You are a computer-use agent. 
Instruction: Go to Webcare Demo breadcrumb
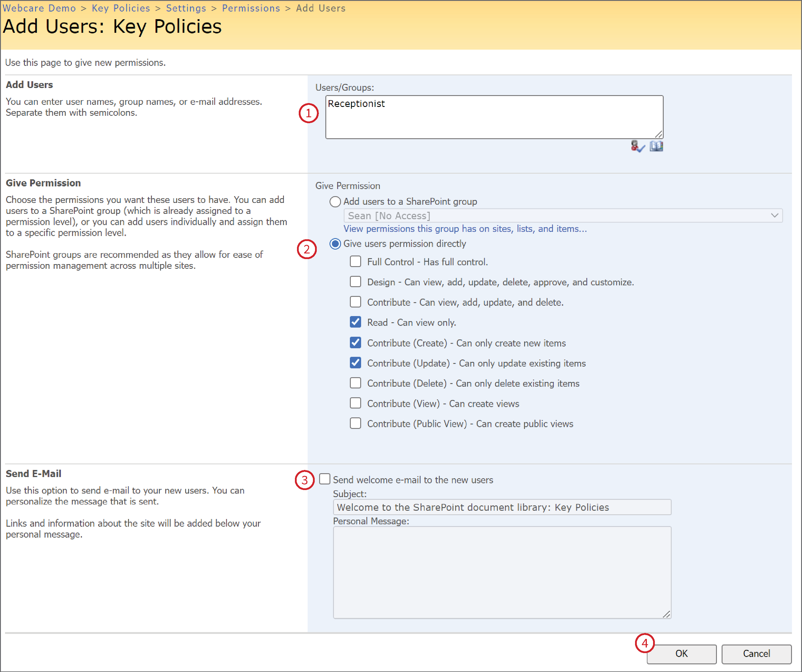pos(39,8)
